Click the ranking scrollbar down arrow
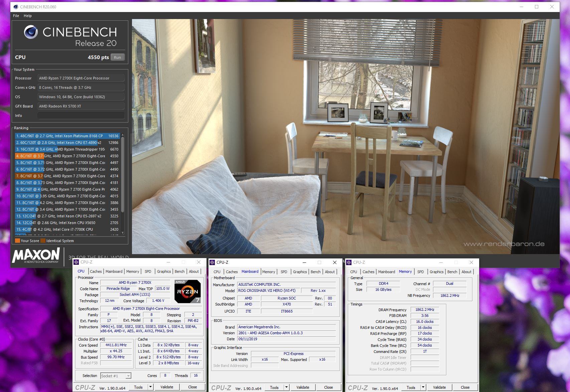Screen dimensions: 570x392 click(x=123, y=233)
